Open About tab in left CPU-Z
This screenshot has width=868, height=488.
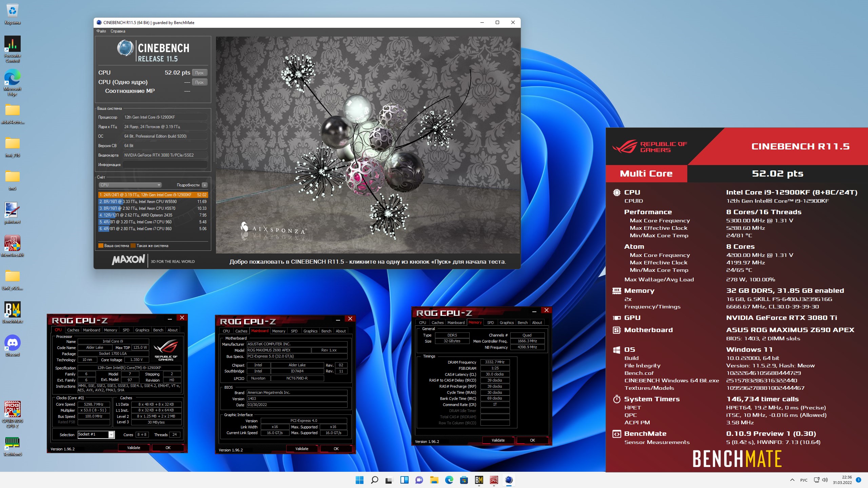[173, 330]
